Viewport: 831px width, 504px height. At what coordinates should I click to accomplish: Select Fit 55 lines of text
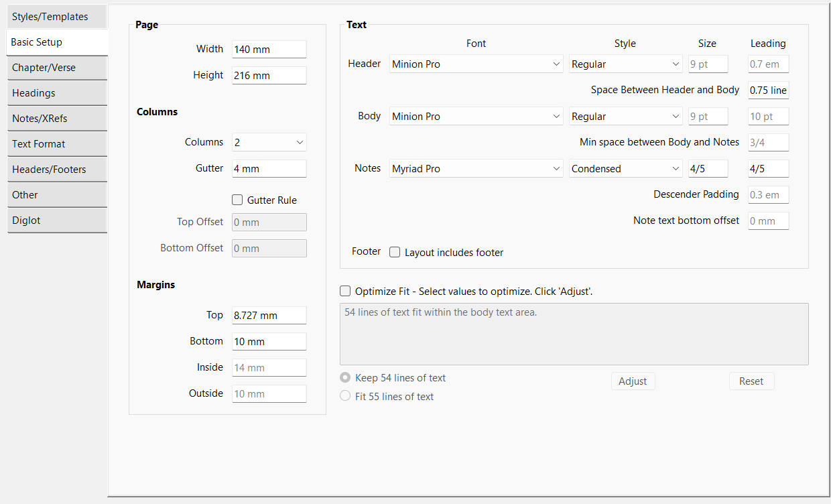tap(345, 397)
